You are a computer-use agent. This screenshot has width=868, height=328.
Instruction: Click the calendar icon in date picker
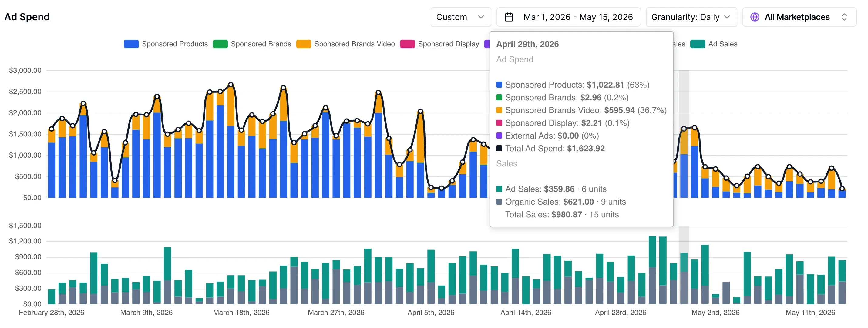click(x=509, y=17)
